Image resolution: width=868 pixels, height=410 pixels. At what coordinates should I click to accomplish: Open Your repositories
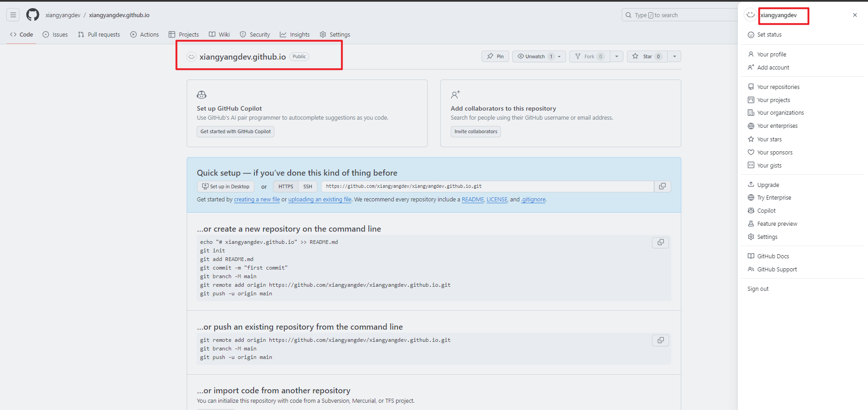(802, 87)
